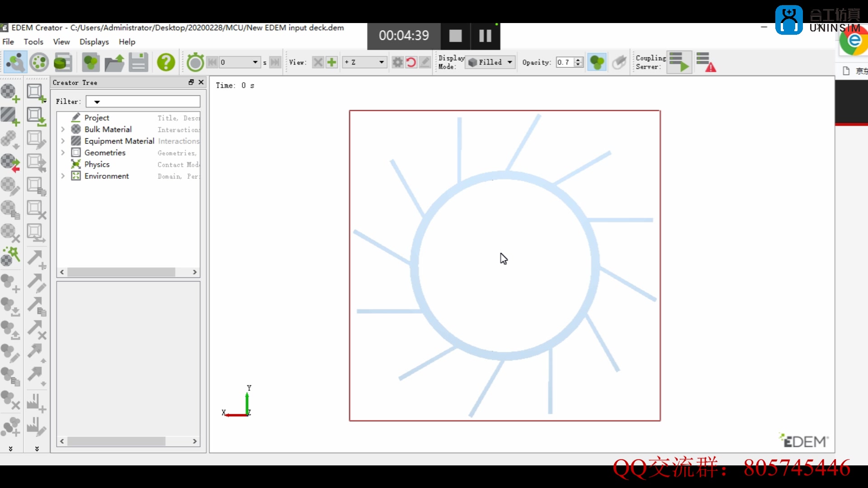Expand the Geometries tree item
Viewport: 868px width, 488px height.
[x=62, y=153]
